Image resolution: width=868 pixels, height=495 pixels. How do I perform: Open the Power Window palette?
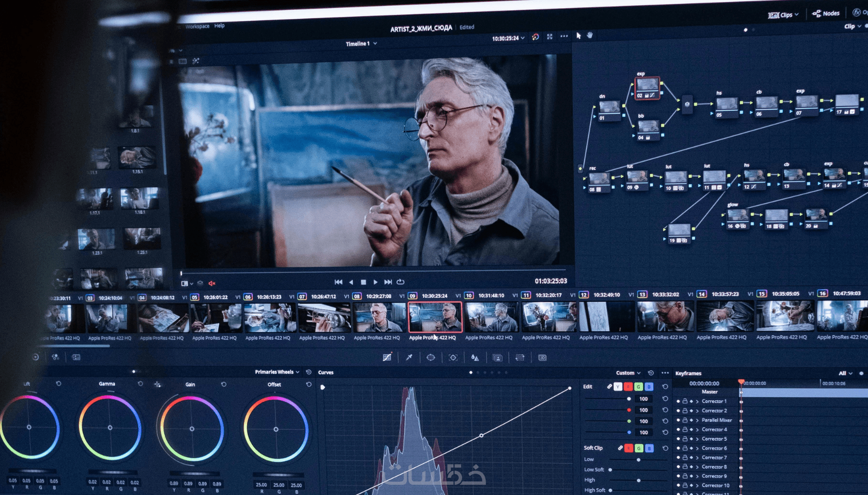point(431,357)
